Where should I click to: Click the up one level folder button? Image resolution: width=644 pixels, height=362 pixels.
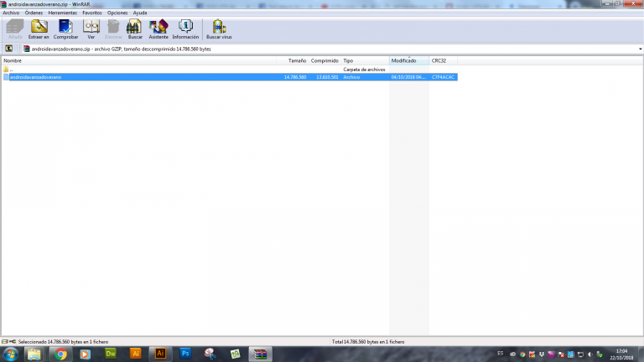coord(9,49)
